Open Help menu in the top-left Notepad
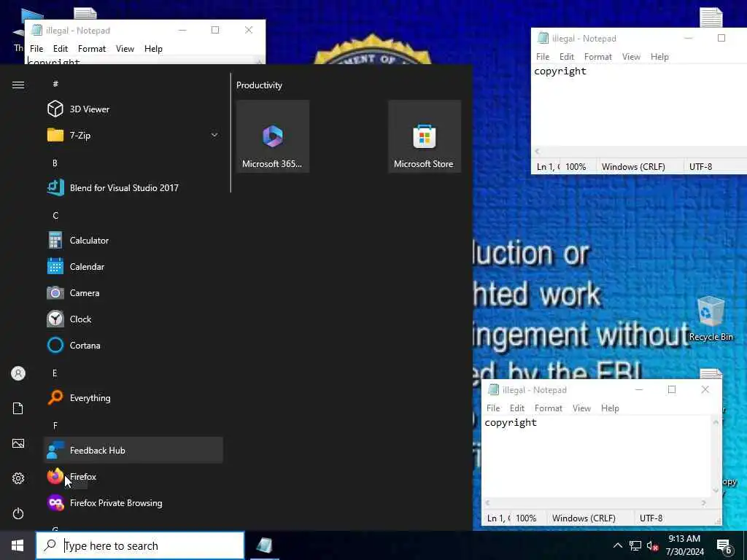Screen dimensions: 747x560 coord(153,49)
